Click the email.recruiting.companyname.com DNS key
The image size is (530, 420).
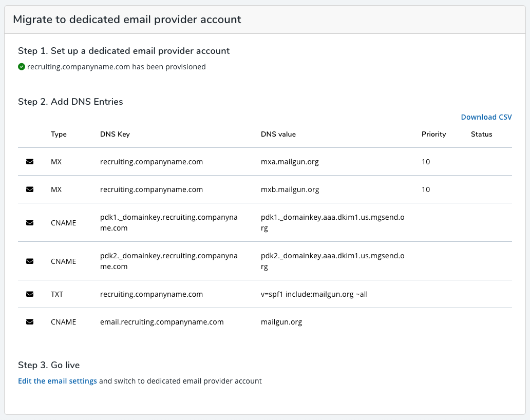pyautogui.click(x=162, y=322)
